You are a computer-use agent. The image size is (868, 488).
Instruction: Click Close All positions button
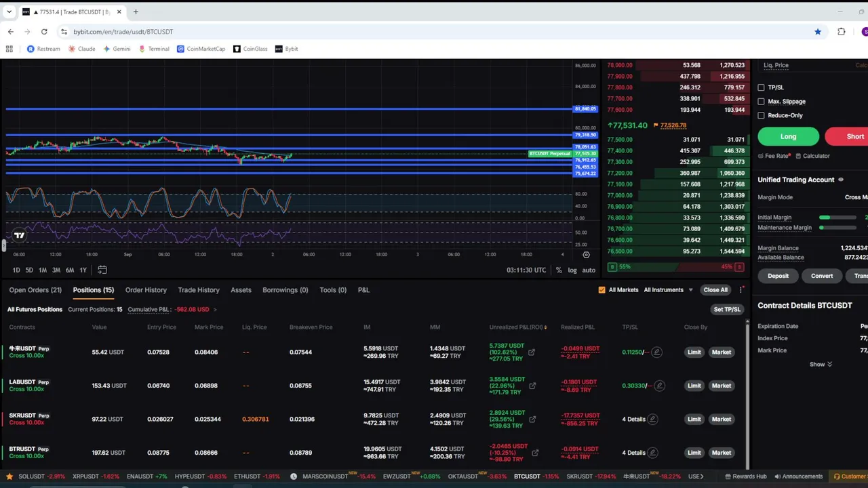[715, 290]
